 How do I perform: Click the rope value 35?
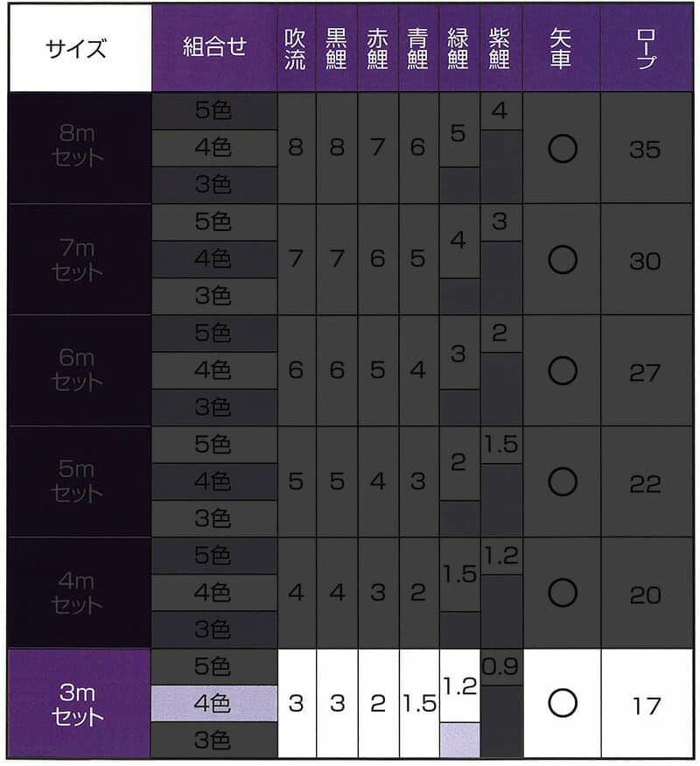click(x=644, y=149)
